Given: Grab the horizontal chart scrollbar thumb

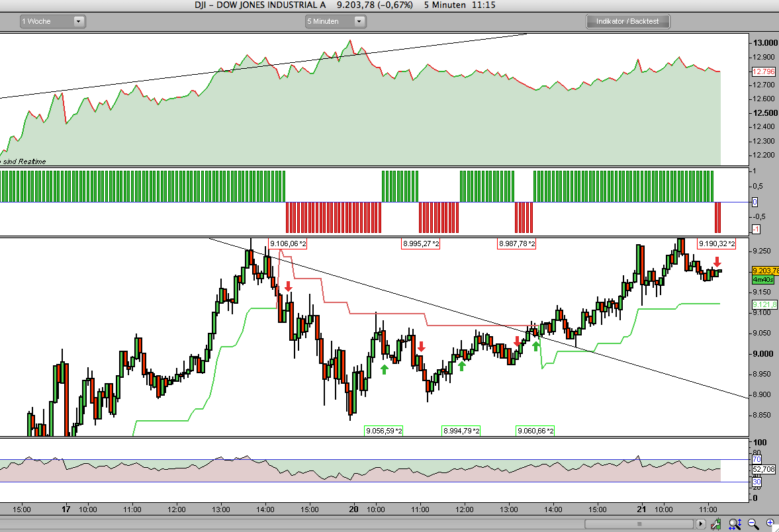Looking at the screenshot, I should (x=639, y=523).
